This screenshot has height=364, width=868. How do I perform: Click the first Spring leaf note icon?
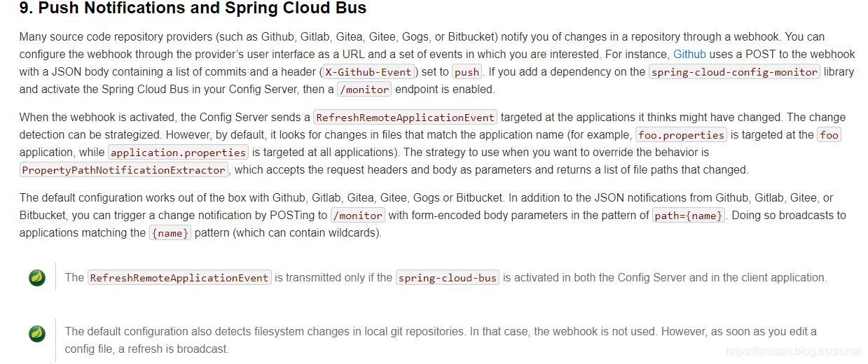coord(37,278)
